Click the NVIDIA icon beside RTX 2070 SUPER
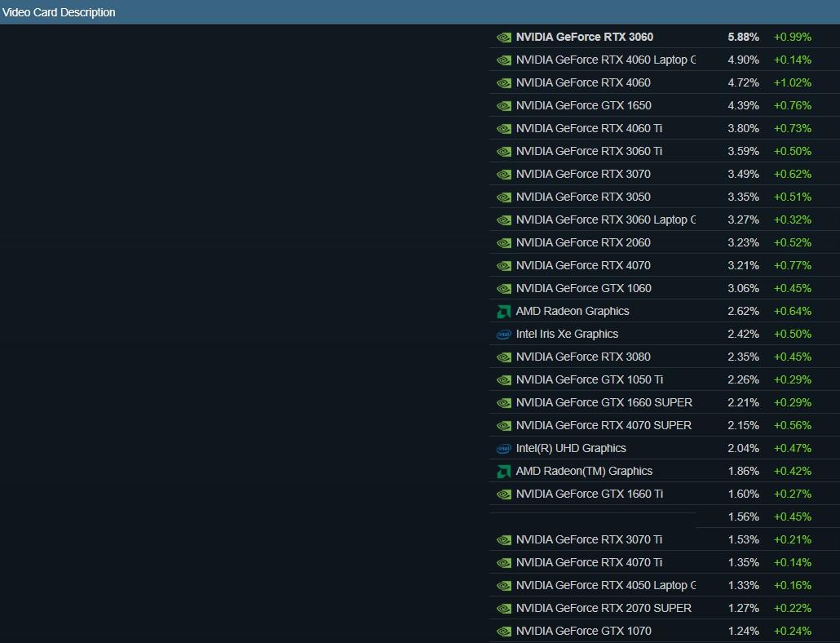The height and width of the screenshot is (643, 840). pyautogui.click(x=503, y=609)
